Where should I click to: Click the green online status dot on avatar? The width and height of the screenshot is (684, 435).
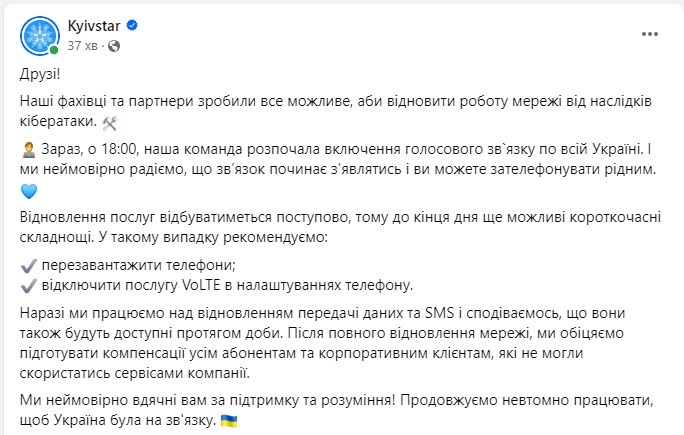(54, 50)
